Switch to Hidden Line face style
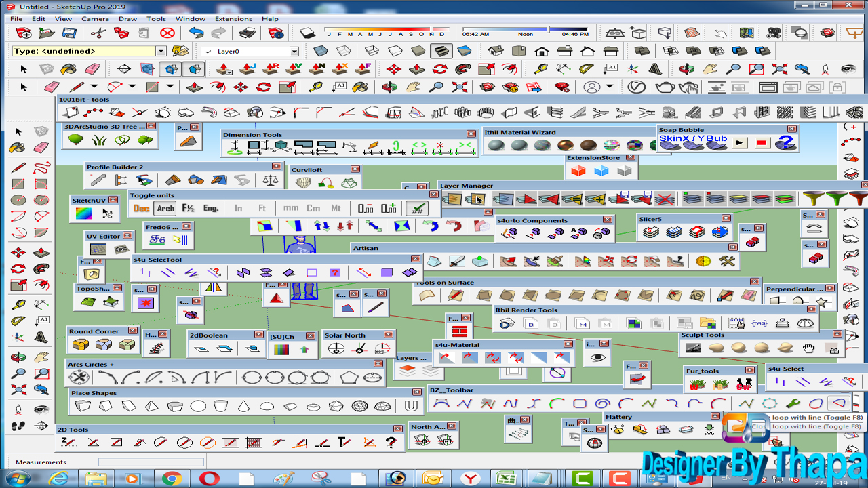Image resolution: width=868 pixels, height=488 pixels. (x=395, y=51)
